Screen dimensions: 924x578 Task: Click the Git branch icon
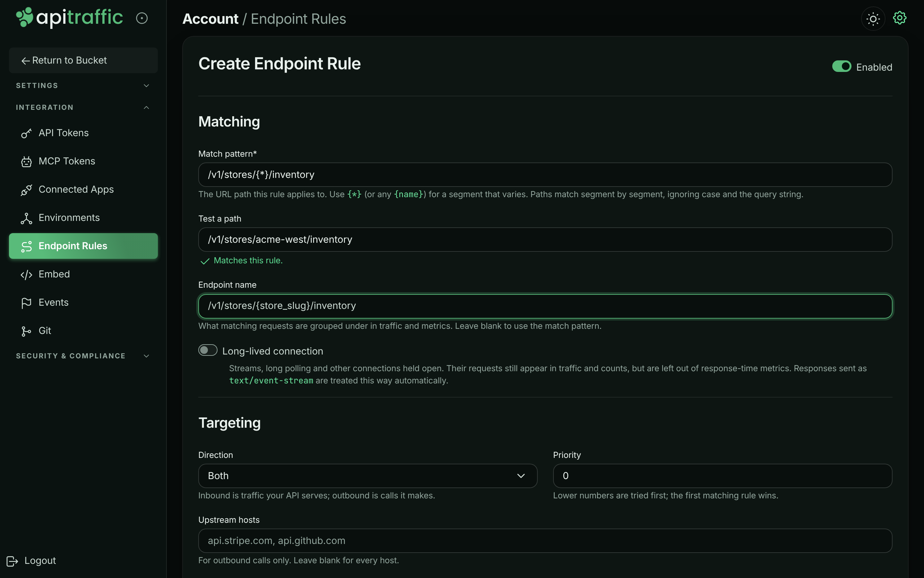point(26,331)
